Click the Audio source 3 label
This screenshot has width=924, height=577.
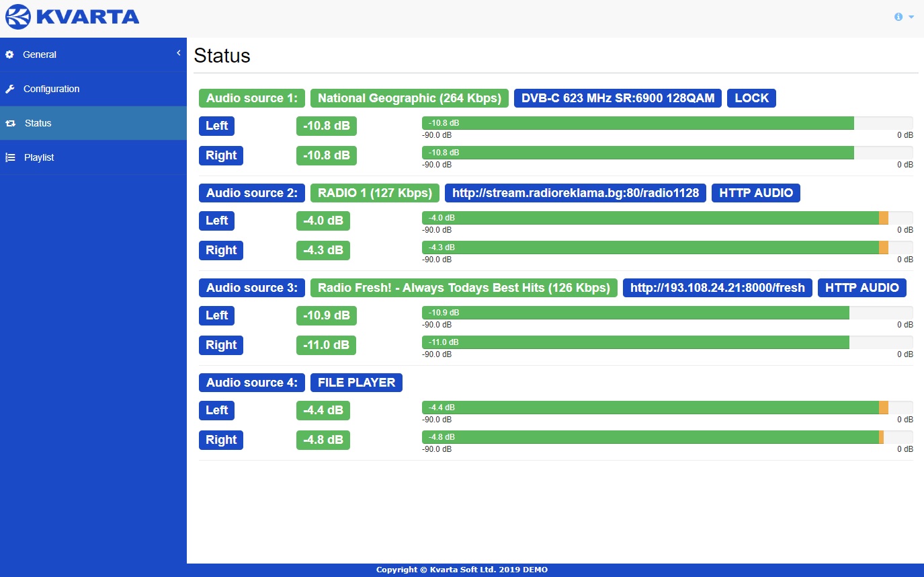tap(252, 288)
